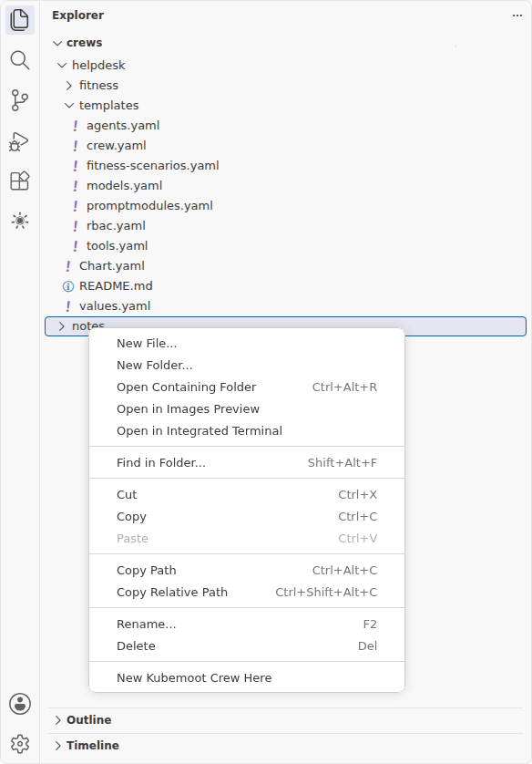Click the YAML icon beside tools.yaml
Screen dimensions: 532x764
point(76,246)
